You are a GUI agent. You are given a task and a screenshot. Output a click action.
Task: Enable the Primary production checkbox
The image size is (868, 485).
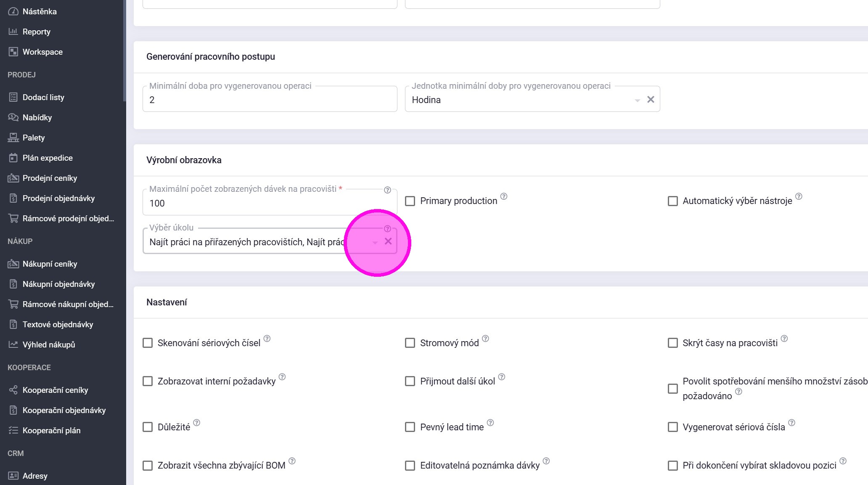pyautogui.click(x=410, y=201)
